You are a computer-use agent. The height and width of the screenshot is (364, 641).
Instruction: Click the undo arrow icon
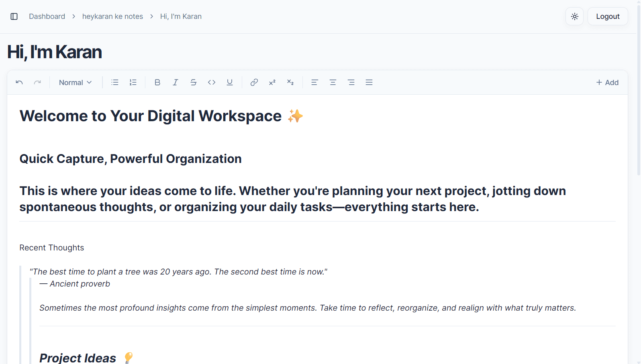coord(19,82)
